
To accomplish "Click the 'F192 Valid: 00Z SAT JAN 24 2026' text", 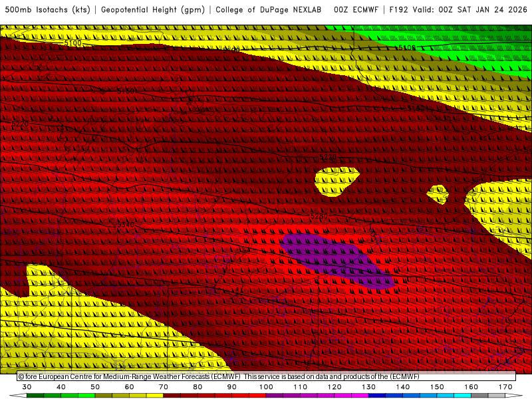I will click(458, 10).
